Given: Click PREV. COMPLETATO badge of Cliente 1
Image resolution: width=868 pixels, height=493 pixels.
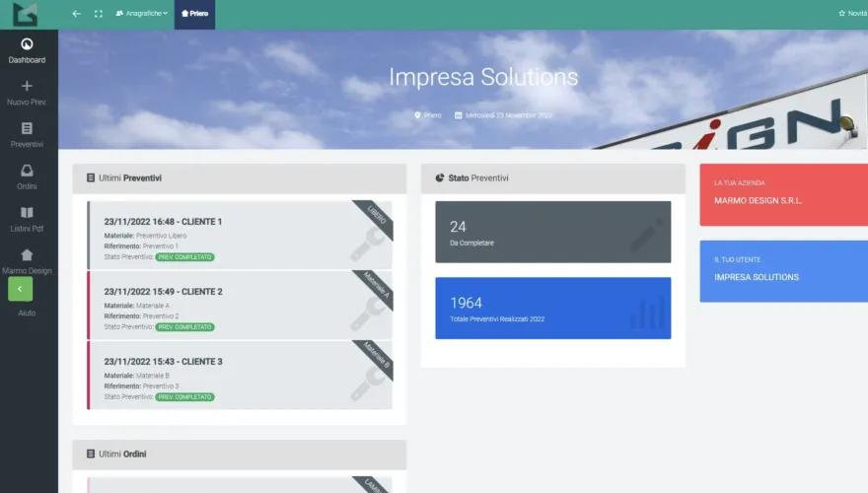Looking at the screenshot, I should (x=184, y=257).
